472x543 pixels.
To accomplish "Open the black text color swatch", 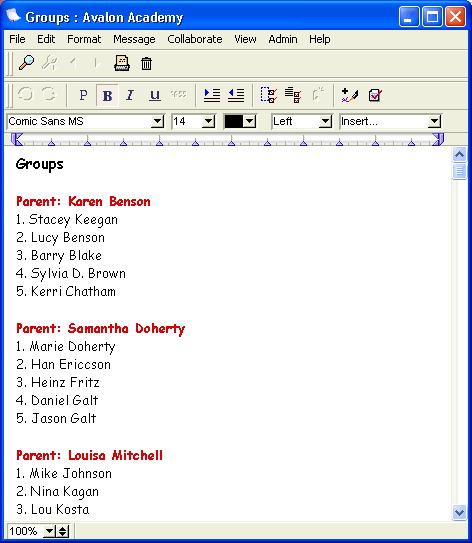I will (x=240, y=121).
